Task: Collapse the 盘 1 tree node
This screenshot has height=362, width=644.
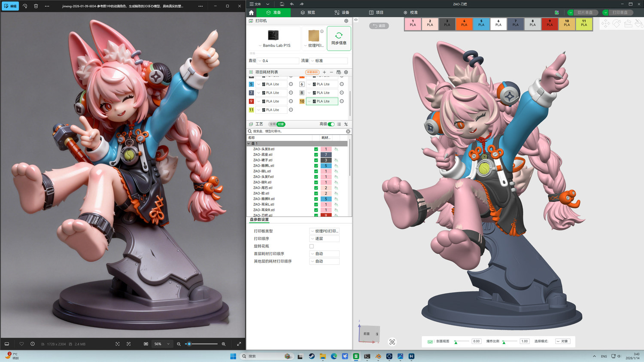Action: [x=249, y=143]
